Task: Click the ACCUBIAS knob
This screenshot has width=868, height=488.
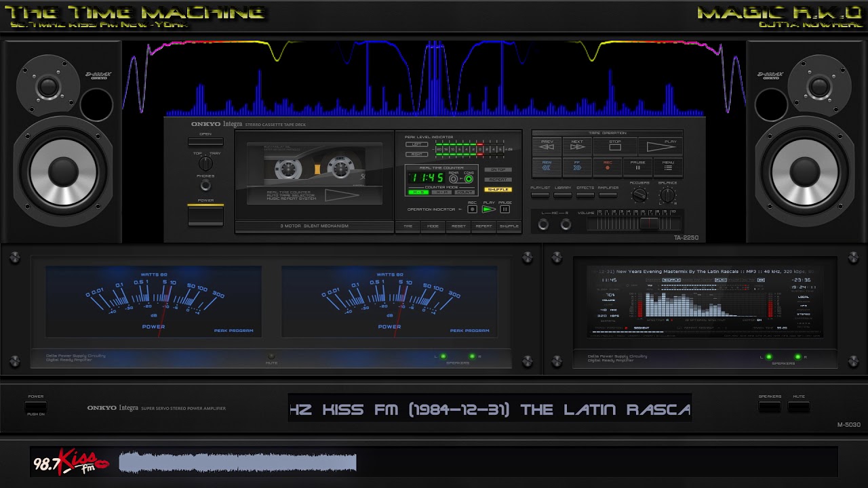Action: pos(639,195)
